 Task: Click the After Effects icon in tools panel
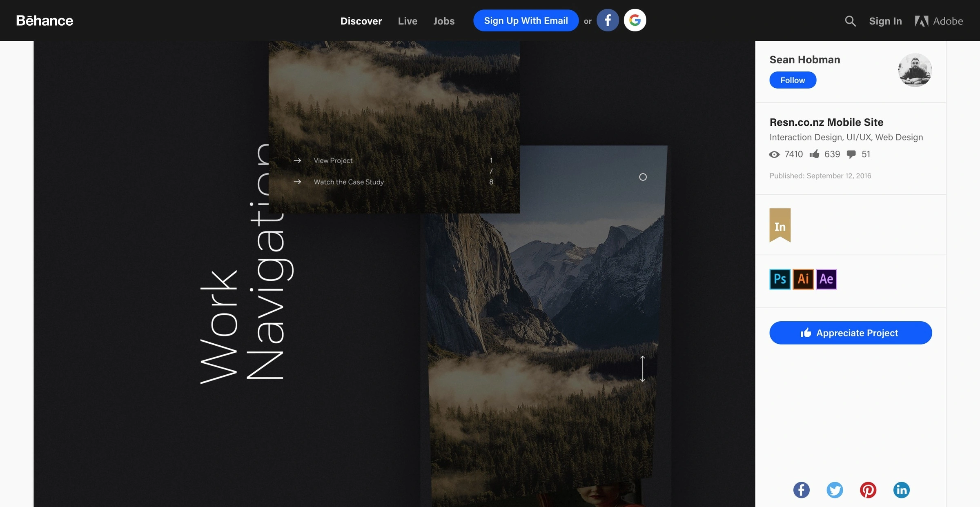826,279
